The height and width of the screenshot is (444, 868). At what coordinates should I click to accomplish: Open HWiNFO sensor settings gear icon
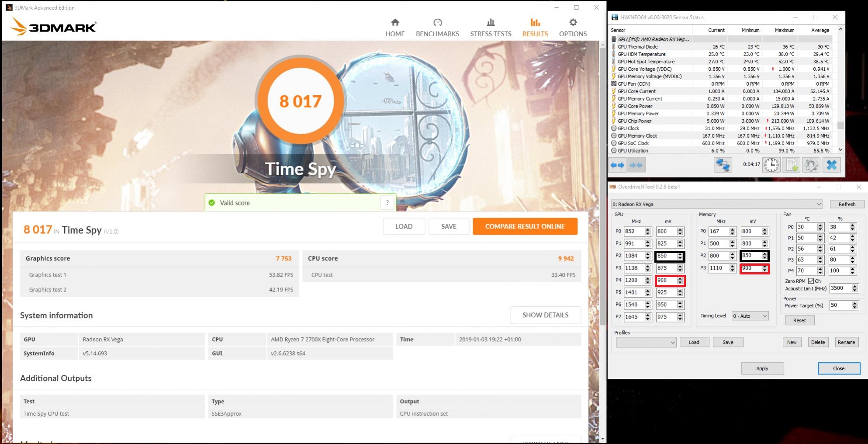(811, 165)
